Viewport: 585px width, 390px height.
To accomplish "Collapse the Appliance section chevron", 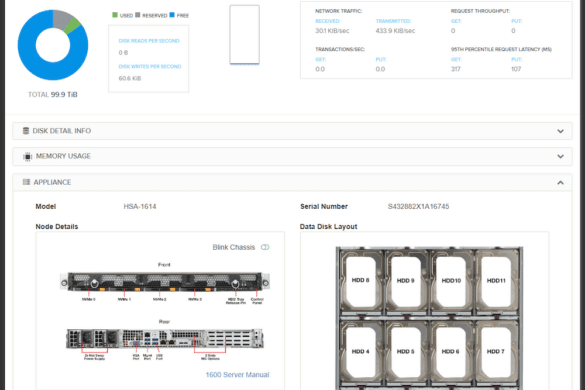I will coord(560,182).
